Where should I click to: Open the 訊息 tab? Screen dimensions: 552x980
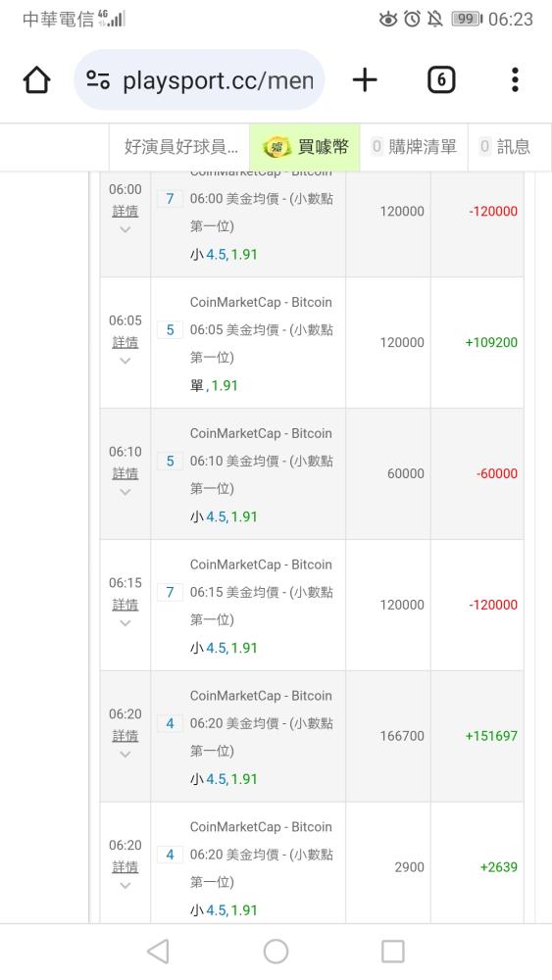(505, 147)
